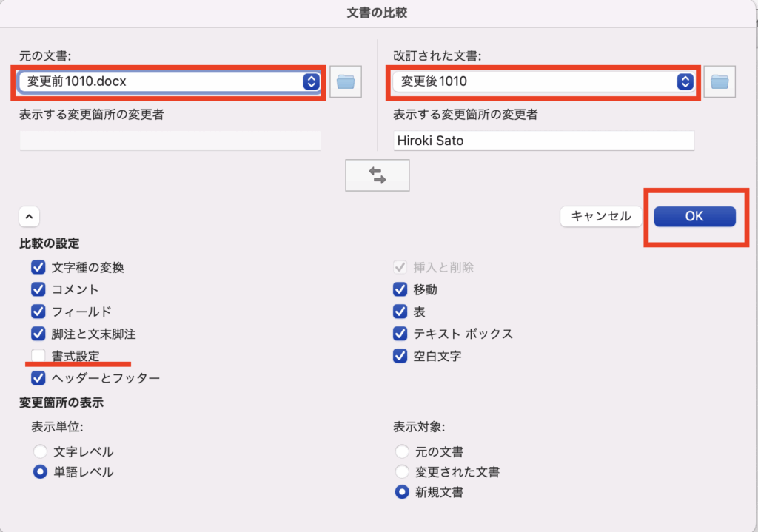
Task: Toggle the 移動 checkbox off
Action: click(400, 289)
